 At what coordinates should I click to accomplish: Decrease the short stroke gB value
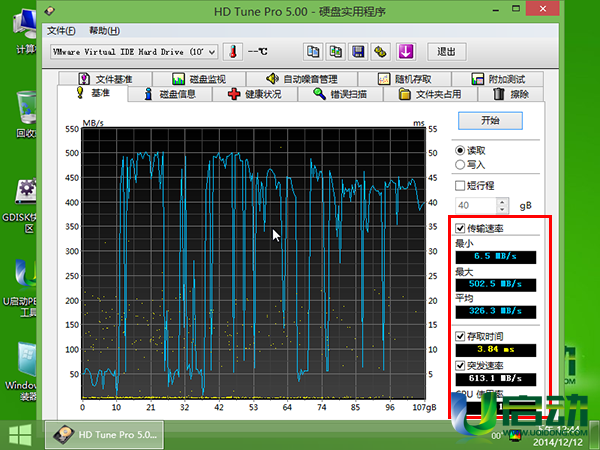coord(502,209)
